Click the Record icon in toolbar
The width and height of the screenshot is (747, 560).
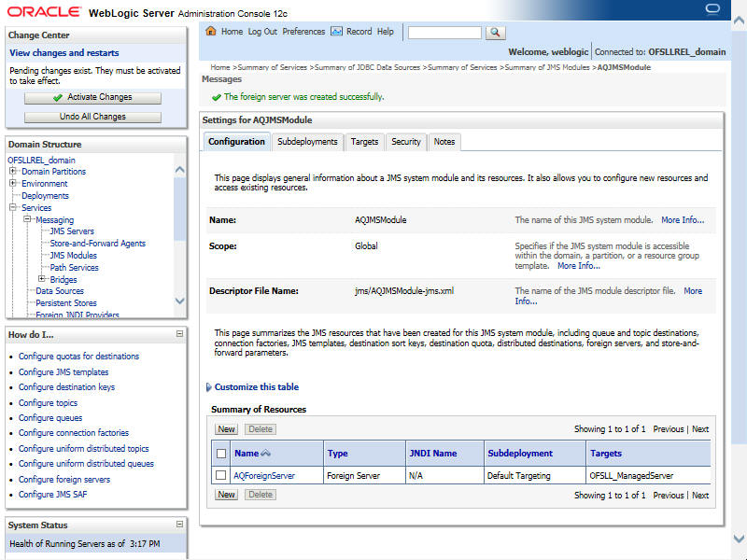point(336,32)
